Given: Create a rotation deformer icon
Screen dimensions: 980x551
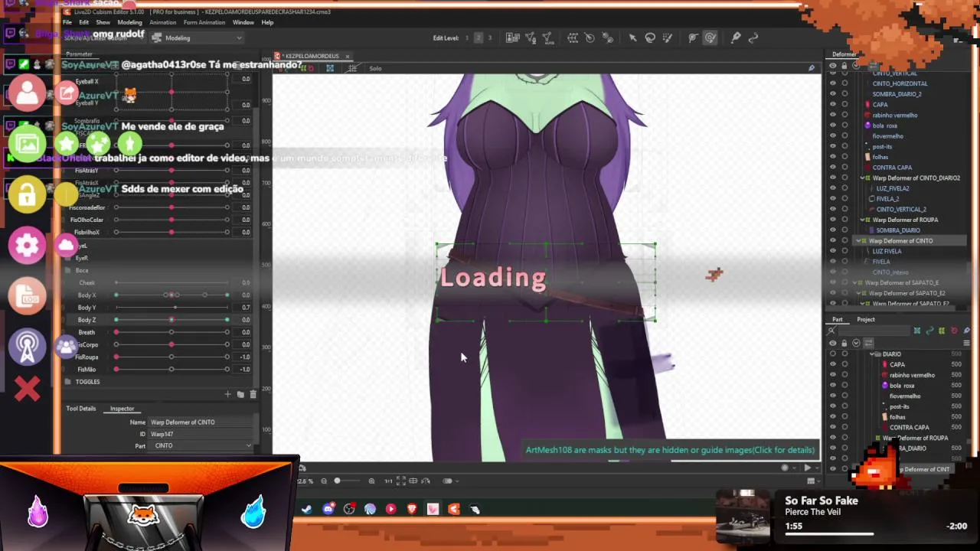Looking at the screenshot, I should (590, 37).
